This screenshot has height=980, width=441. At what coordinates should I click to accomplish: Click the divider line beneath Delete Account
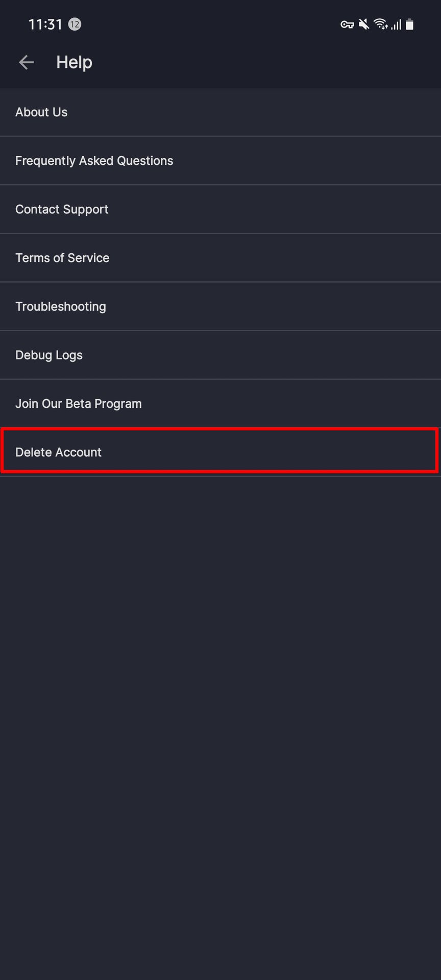coord(220,476)
